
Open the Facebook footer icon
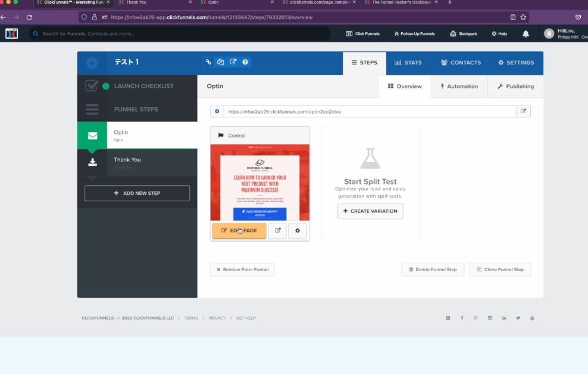pos(462,318)
